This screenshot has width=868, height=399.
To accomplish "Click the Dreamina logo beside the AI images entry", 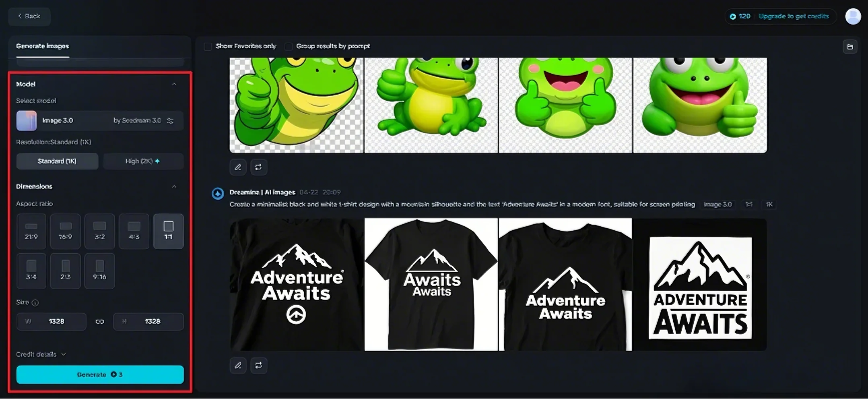I will pyautogui.click(x=218, y=193).
